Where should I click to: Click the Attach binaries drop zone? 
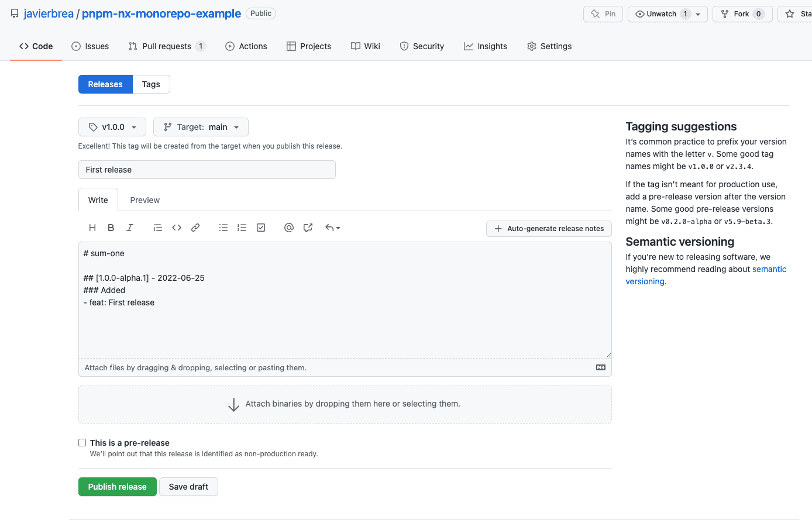tap(345, 404)
